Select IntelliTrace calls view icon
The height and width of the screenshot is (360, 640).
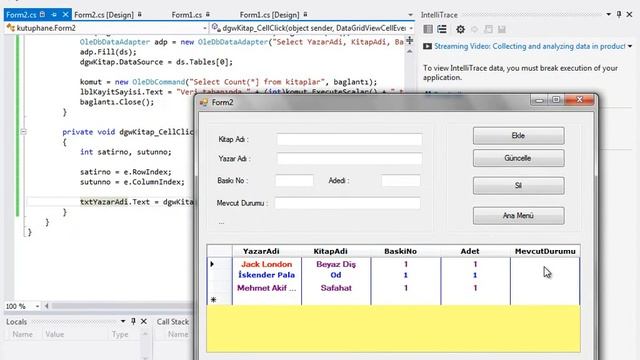coord(442,29)
